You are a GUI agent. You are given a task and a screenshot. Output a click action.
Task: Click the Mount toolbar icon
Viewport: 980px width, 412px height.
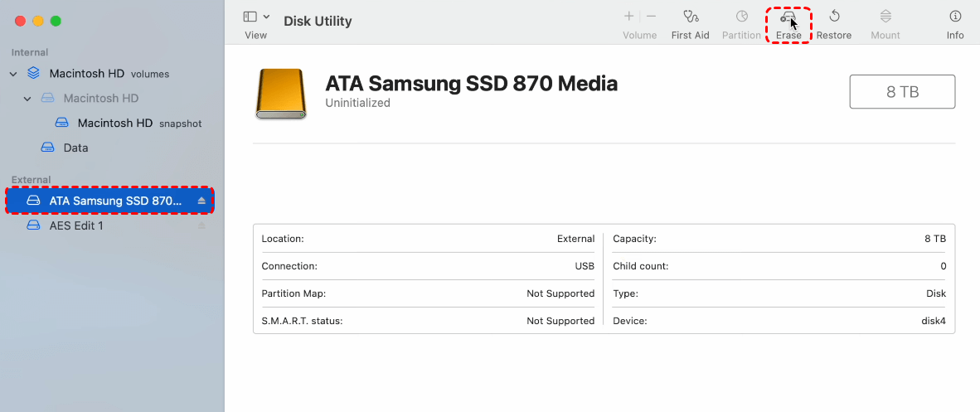click(885, 17)
